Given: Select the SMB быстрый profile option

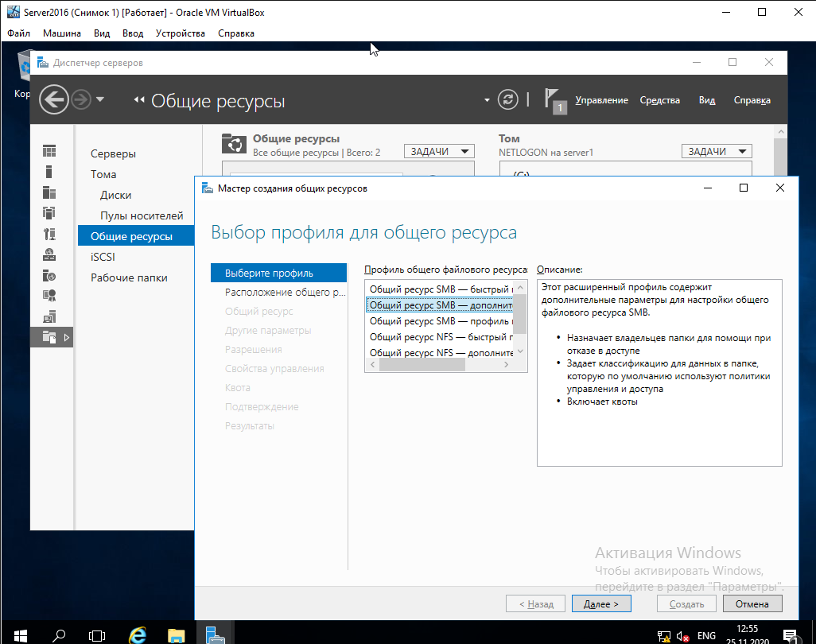Looking at the screenshot, I should pos(441,289).
